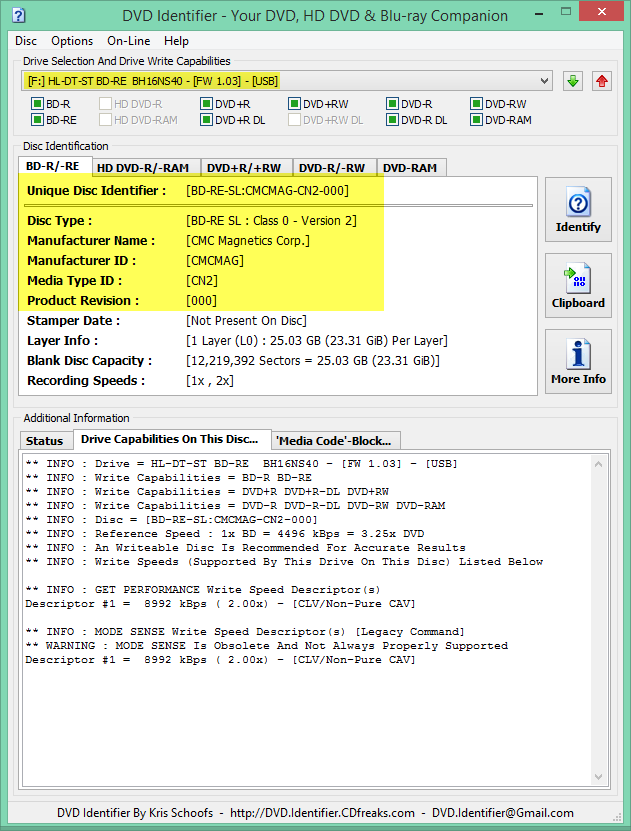Toggle the DVD+RW checkbox
Viewport: 631px width, 831px height.
tap(294, 104)
